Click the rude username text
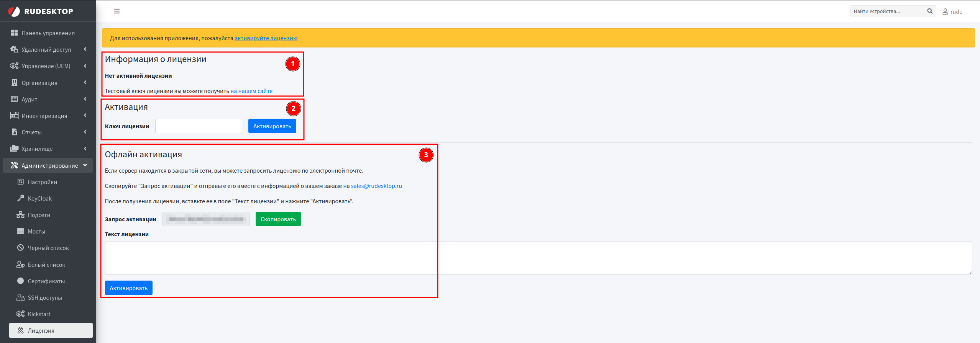This screenshot has width=980, height=343. point(956,11)
